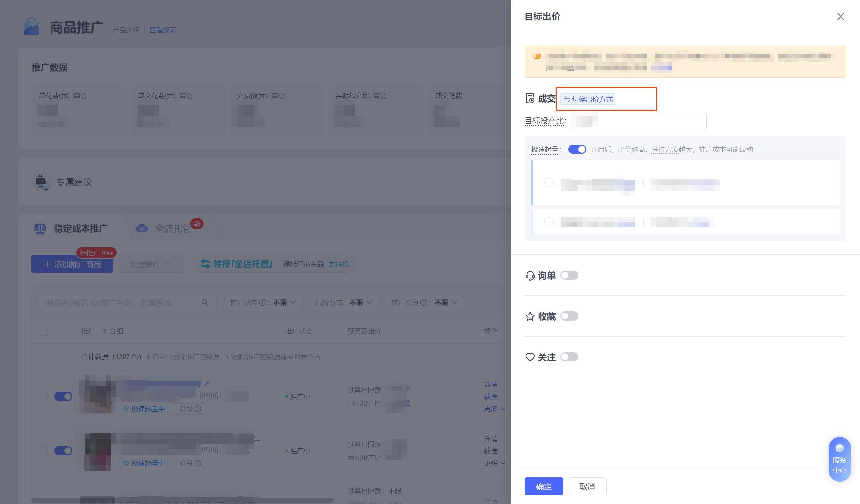Confirm with the 确定 button

544,486
